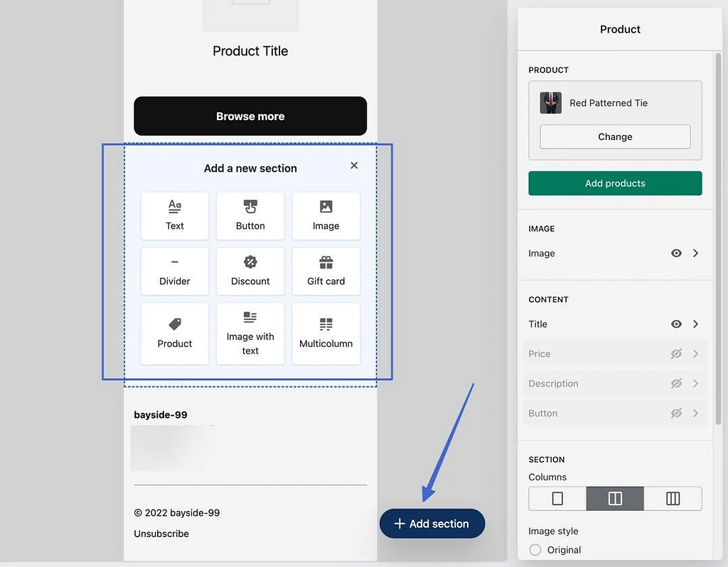728x567 pixels.
Task: Click the Image row label
Action: click(541, 254)
